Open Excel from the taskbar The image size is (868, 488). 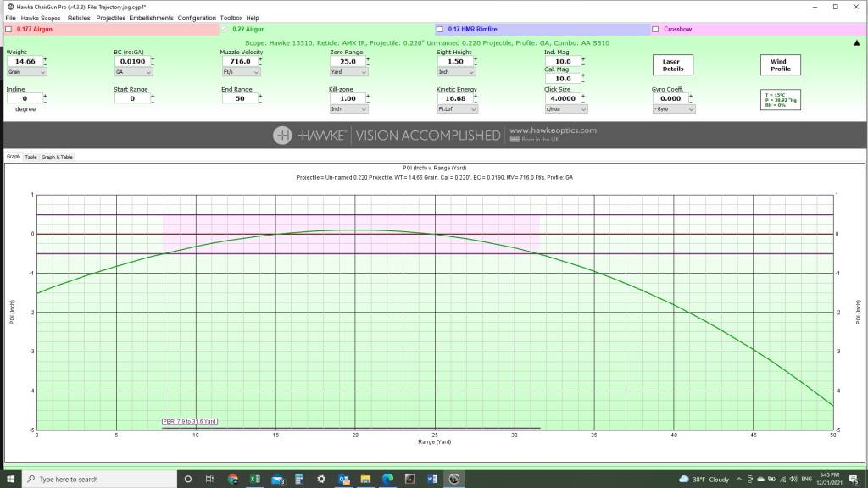click(254, 480)
